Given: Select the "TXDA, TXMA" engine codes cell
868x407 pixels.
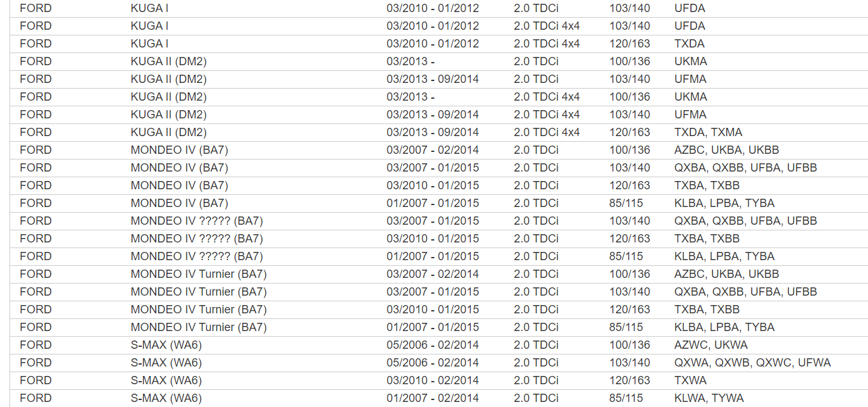Looking at the screenshot, I should pos(708,132).
